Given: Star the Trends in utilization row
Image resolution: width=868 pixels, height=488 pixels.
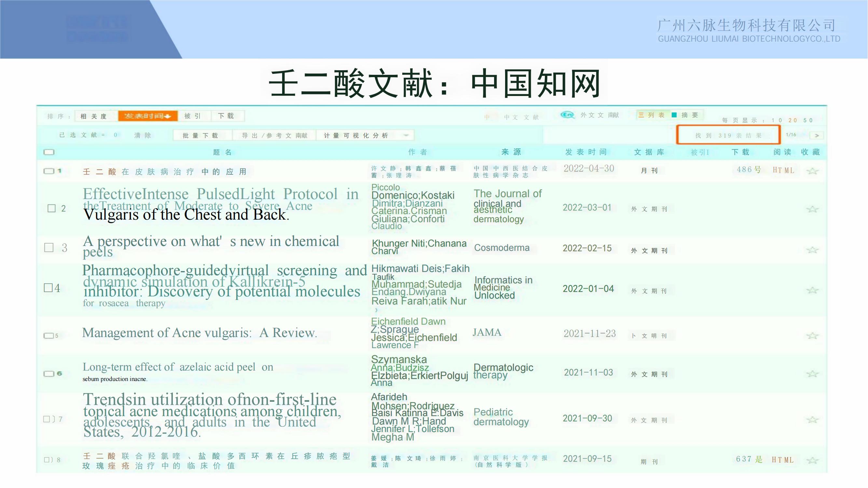Looking at the screenshot, I should tap(812, 420).
